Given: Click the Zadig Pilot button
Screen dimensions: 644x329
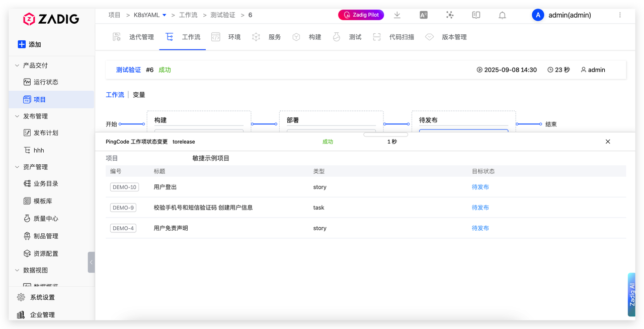Looking at the screenshot, I should coord(361,15).
